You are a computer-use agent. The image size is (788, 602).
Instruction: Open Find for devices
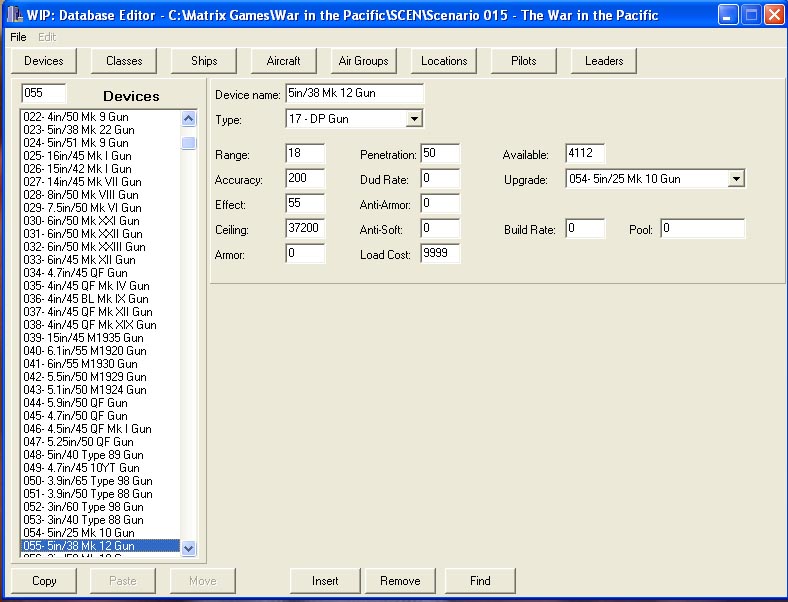point(480,581)
